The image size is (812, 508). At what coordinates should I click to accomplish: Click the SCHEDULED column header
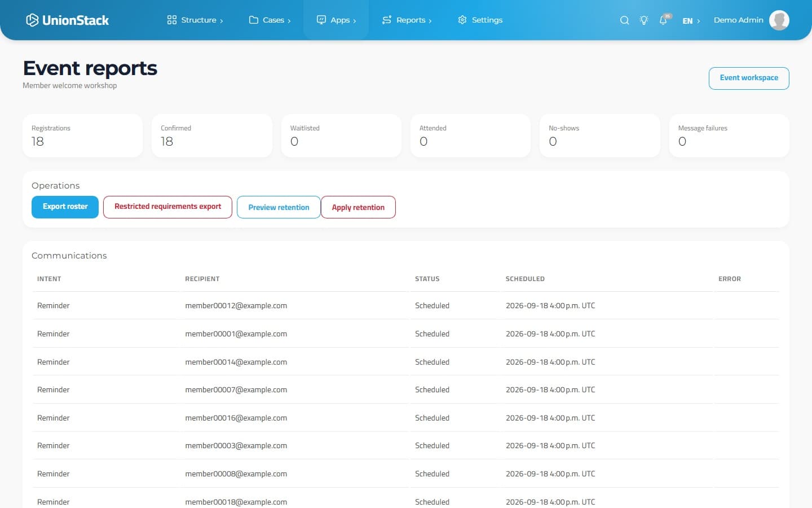[x=525, y=279]
